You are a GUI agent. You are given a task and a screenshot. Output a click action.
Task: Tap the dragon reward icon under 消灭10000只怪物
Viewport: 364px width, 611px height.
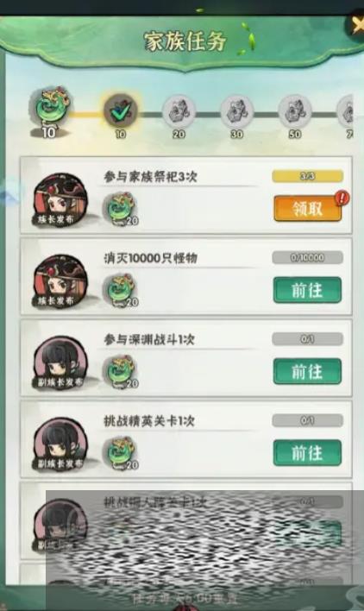point(121,290)
